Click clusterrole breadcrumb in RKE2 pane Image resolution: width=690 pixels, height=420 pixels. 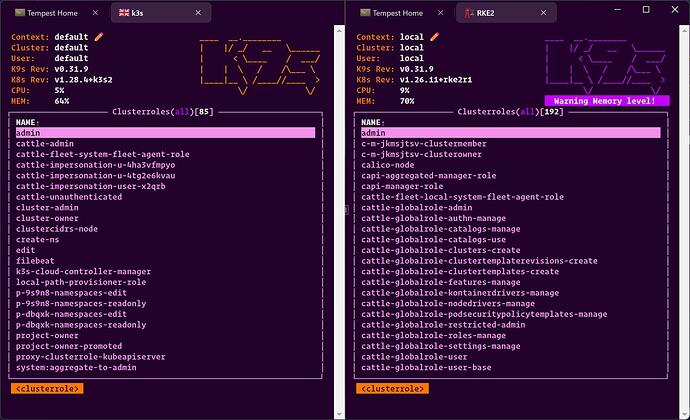click(x=392, y=388)
